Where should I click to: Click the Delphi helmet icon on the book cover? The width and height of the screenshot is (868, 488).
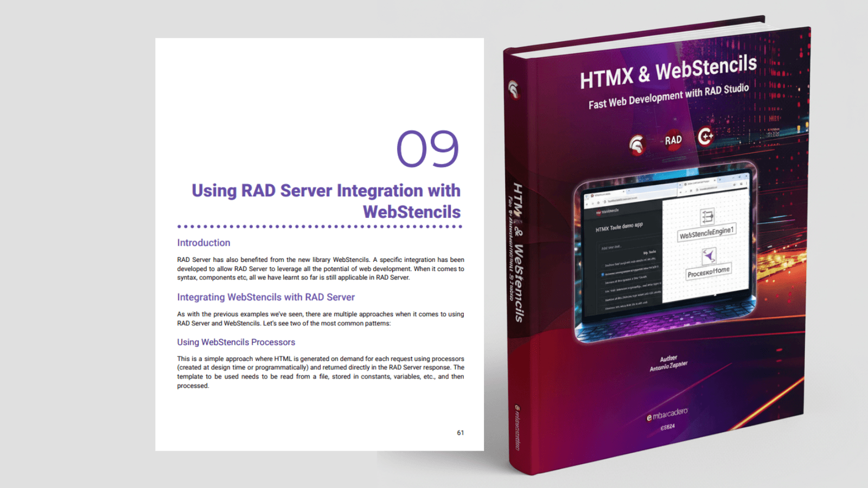pos(637,145)
